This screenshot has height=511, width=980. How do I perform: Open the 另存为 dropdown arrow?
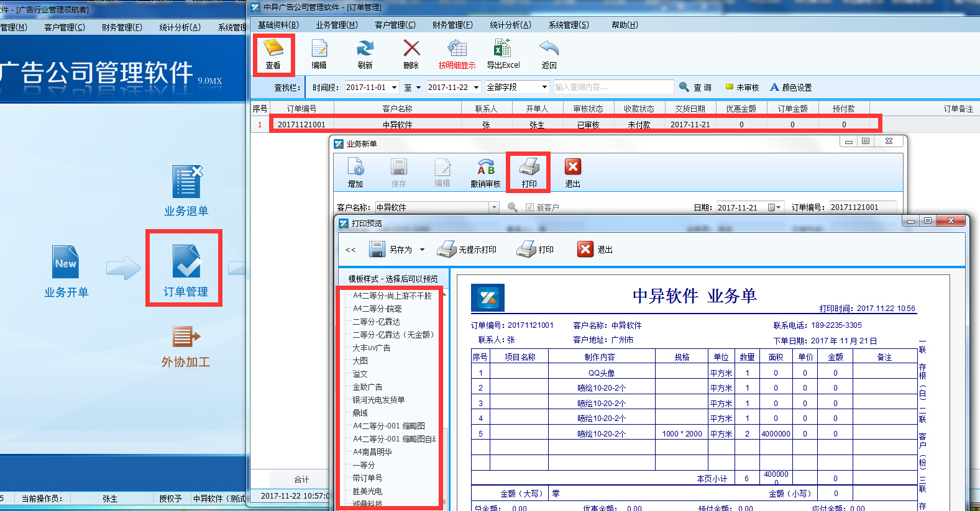[422, 250]
